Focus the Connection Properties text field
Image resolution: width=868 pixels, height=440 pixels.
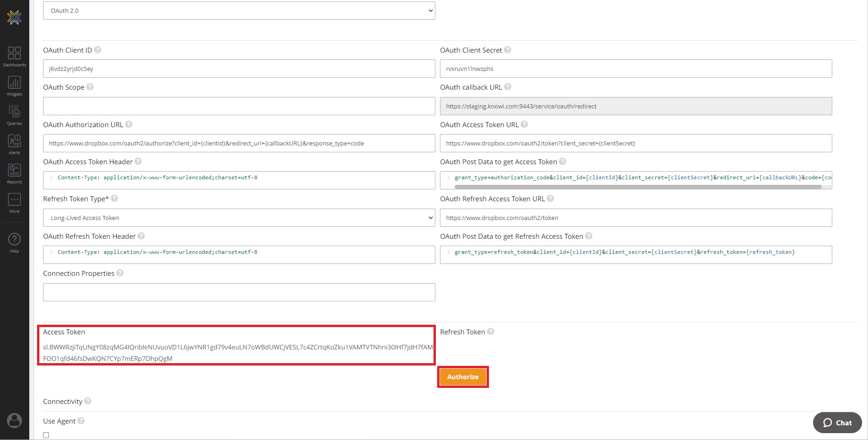[239, 292]
